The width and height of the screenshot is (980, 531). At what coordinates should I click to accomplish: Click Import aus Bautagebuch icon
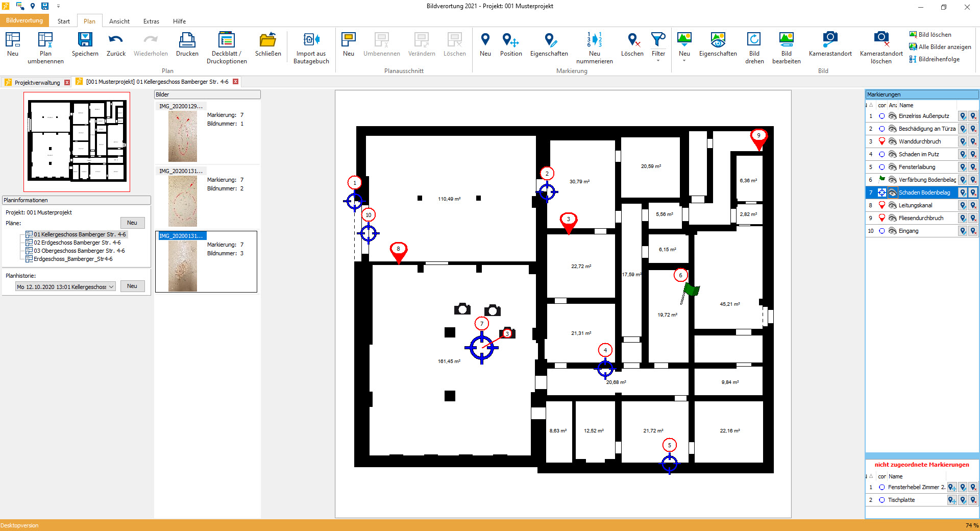pyautogui.click(x=311, y=40)
